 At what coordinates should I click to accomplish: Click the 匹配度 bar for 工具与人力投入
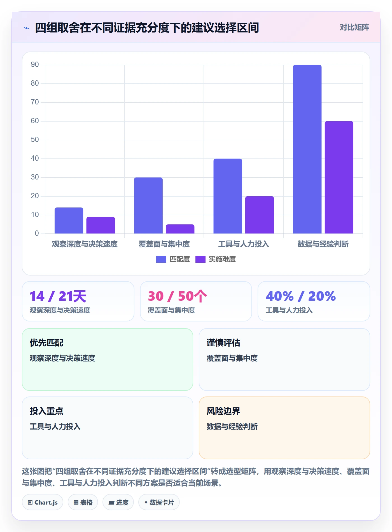[x=228, y=196]
